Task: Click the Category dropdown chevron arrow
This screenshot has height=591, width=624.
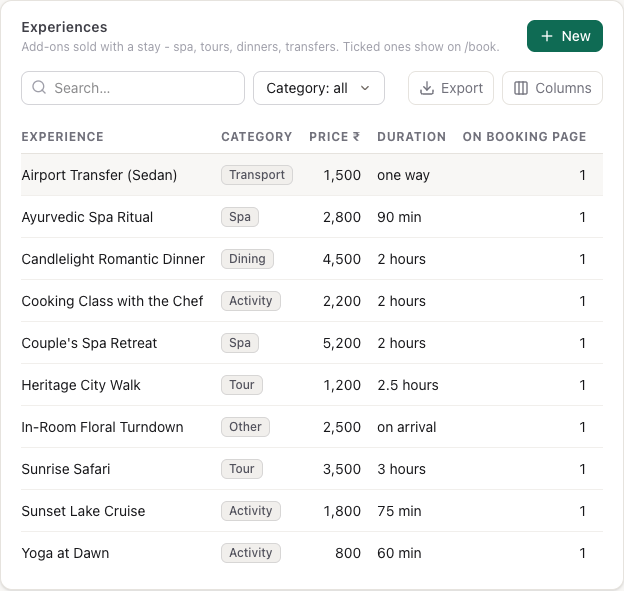Action: pos(365,88)
